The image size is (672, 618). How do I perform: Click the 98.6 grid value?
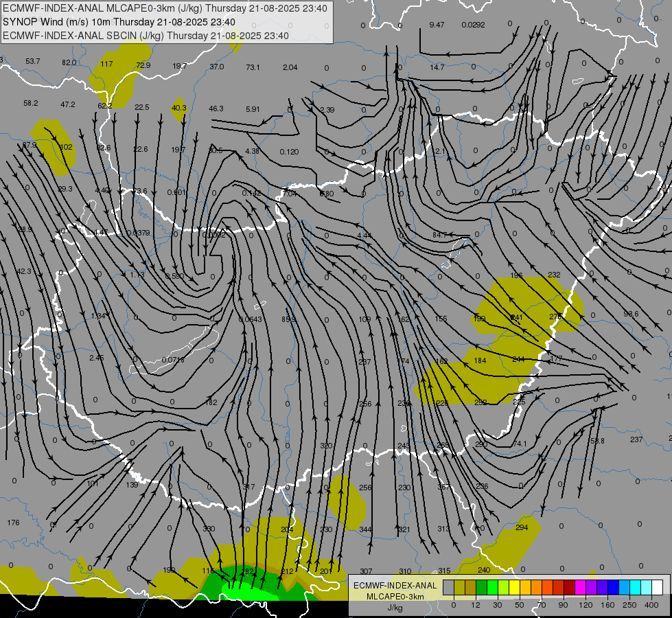click(631, 314)
